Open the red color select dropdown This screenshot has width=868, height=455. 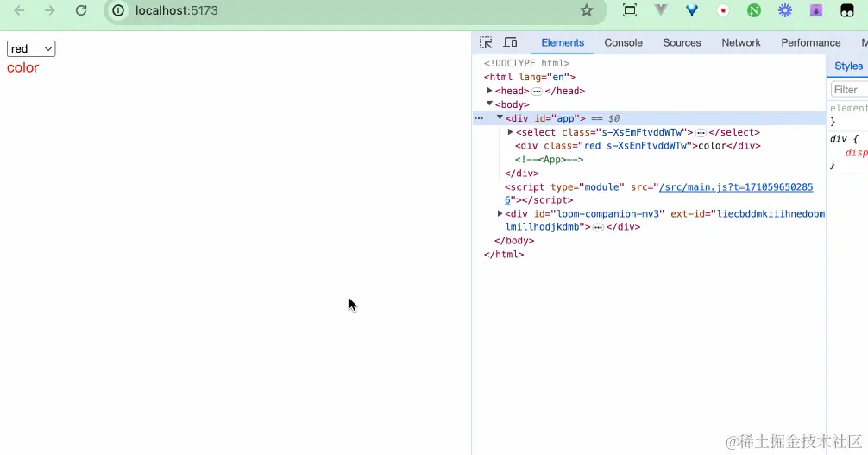[x=31, y=48]
